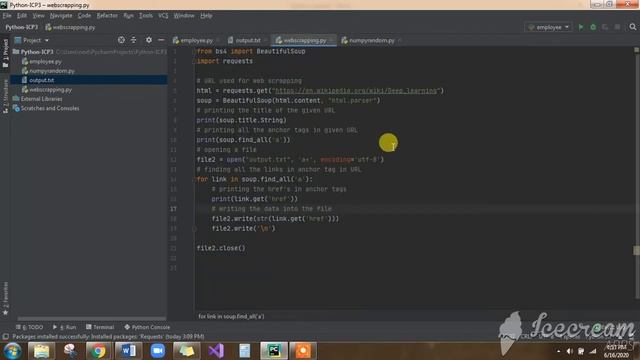Open Zoom from taskbar
The width and height of the screenshot is (640, 360).
point(158,351)
